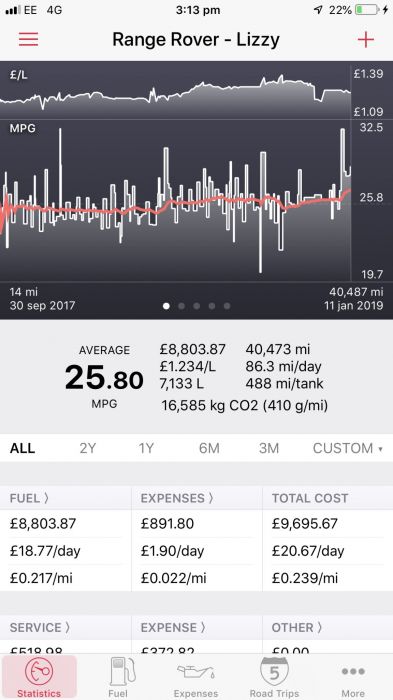
Task: Open the CUSTOM range dropdown
Action: [348, 448]
